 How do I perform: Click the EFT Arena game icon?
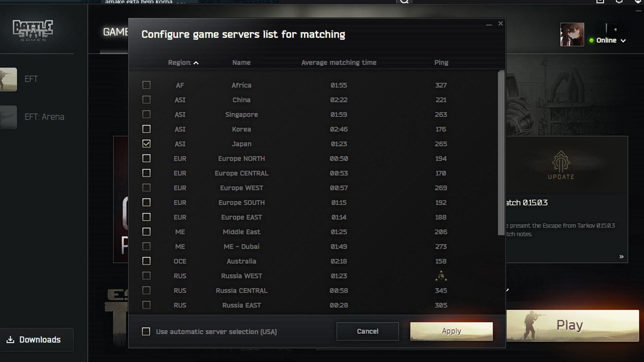pos(8,117)
